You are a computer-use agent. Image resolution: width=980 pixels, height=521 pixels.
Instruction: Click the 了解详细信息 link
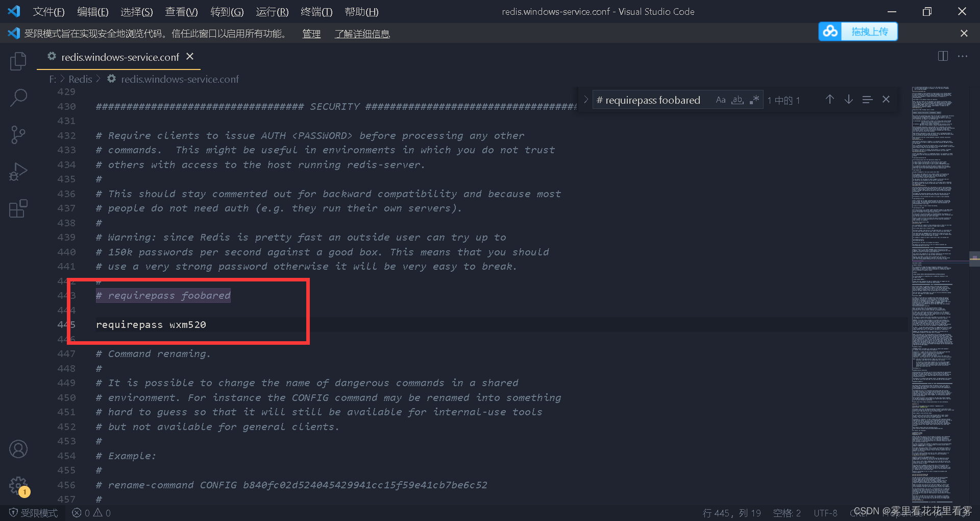(362, 34)
